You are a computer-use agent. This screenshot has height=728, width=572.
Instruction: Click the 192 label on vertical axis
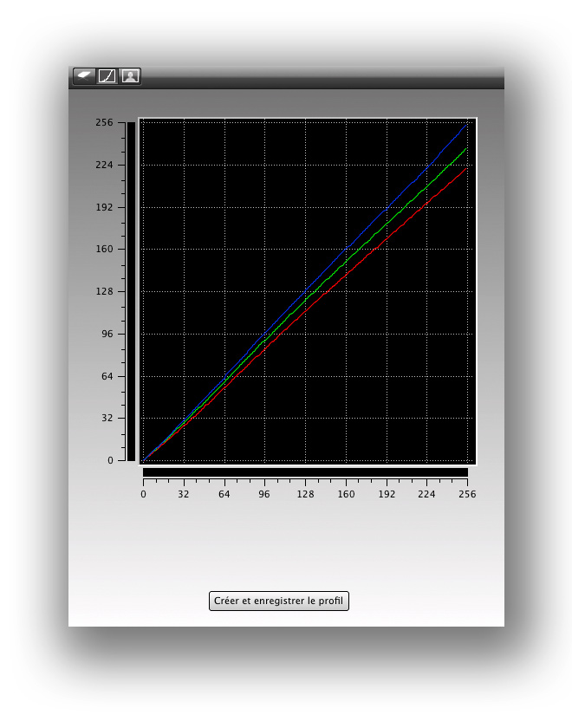click(104, 207)
